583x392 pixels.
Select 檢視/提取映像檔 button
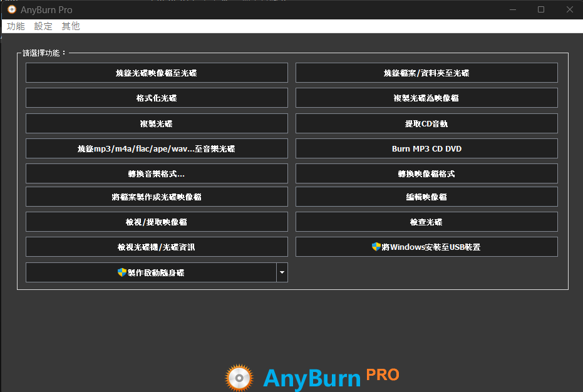click(x=157, y=222)
